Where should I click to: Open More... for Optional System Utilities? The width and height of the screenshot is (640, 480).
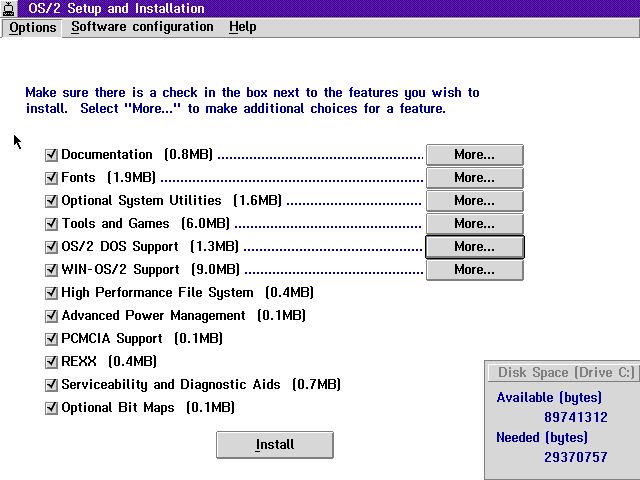pos(475,201)
